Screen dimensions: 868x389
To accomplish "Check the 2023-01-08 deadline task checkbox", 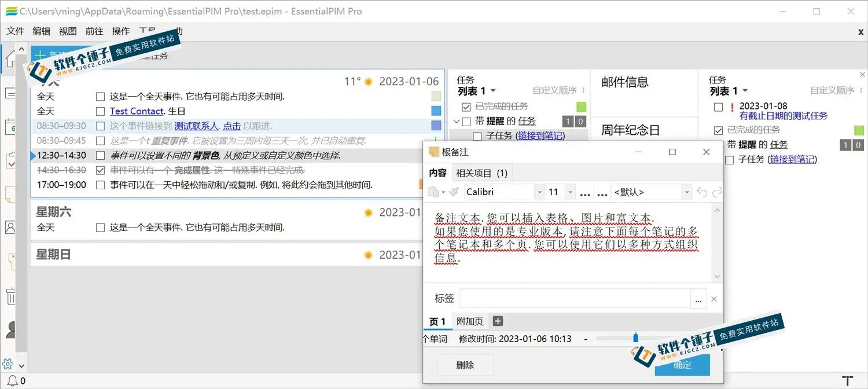I will click(x=719, y=107).
